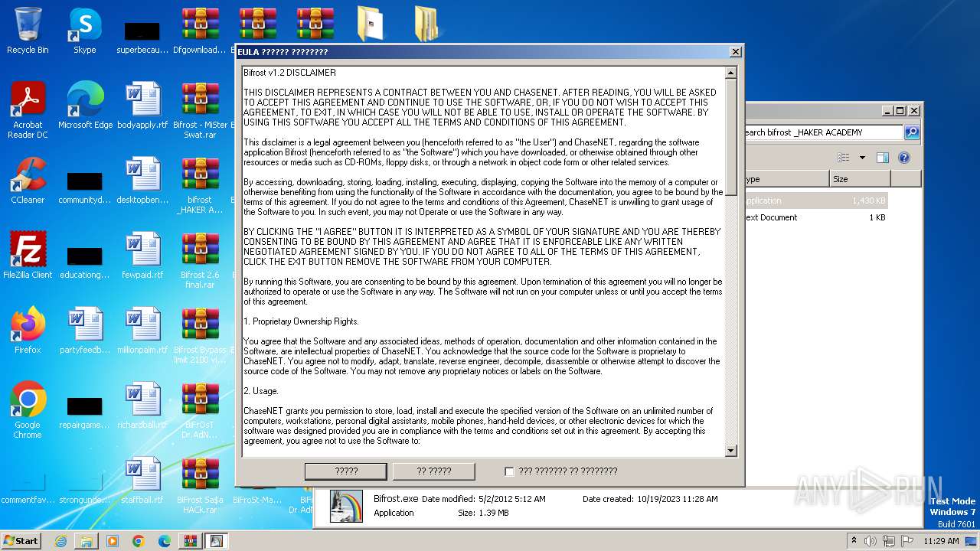The width and height of the screenshot is (980, 551).
Task: Open Microsoft Edge desktop shortcut
Action: 85,106
